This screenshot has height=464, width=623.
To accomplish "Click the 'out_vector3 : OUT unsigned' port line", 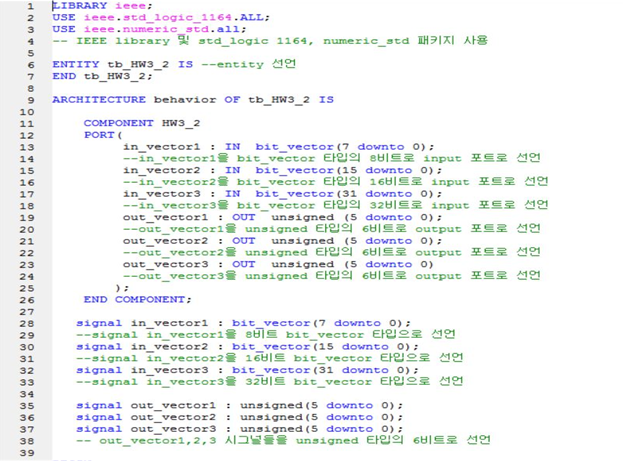I will click(278, 264).
